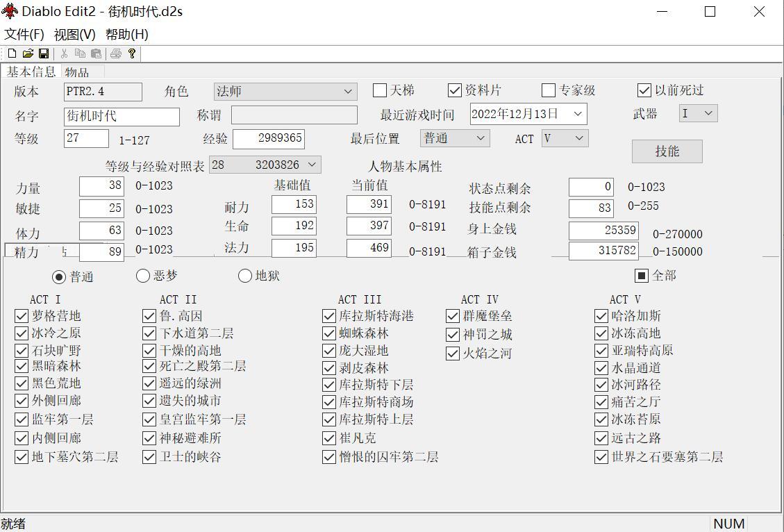Open the 最后位置 difficulty dropdown
784x532 pixels.
pos(455,138)
